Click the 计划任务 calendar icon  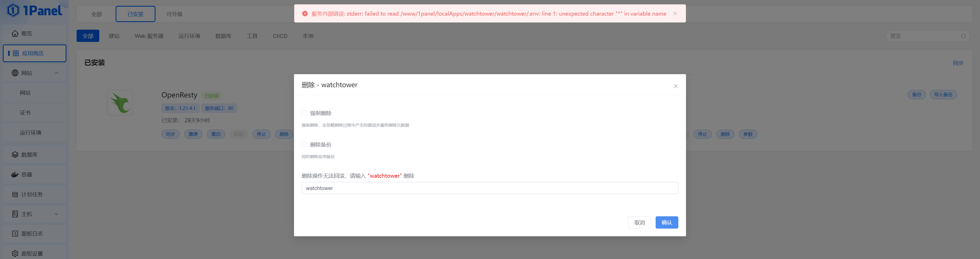point(15,194)
